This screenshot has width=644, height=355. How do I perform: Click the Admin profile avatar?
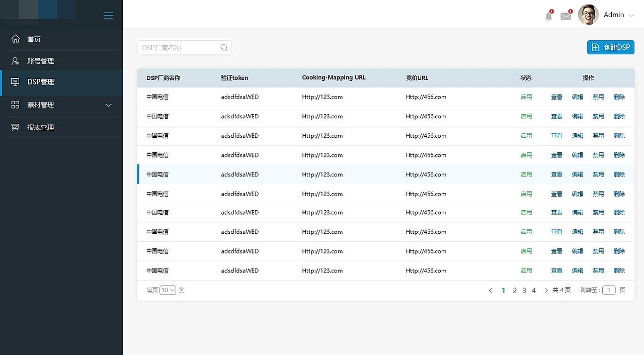[x=588, y=15]
